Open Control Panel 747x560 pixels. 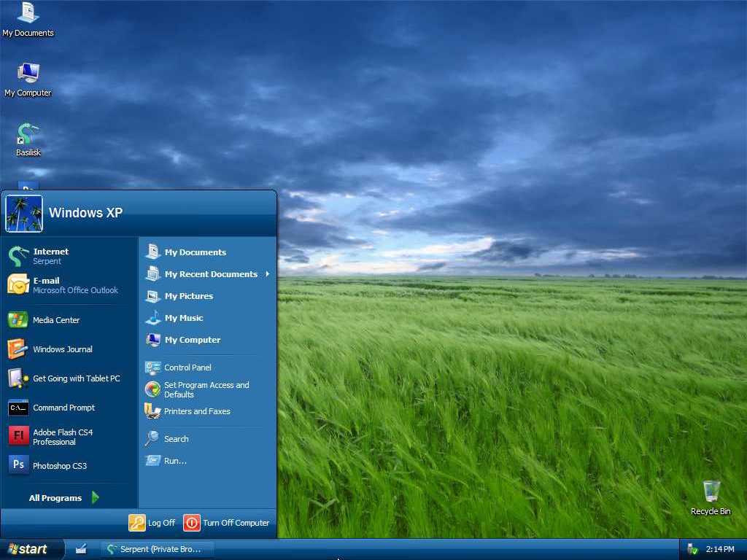click(187, 367)
